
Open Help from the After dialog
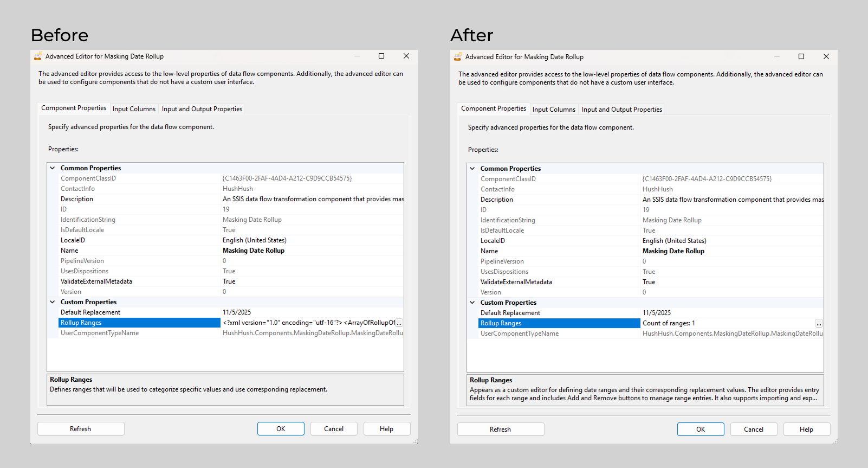pos(806,429)
